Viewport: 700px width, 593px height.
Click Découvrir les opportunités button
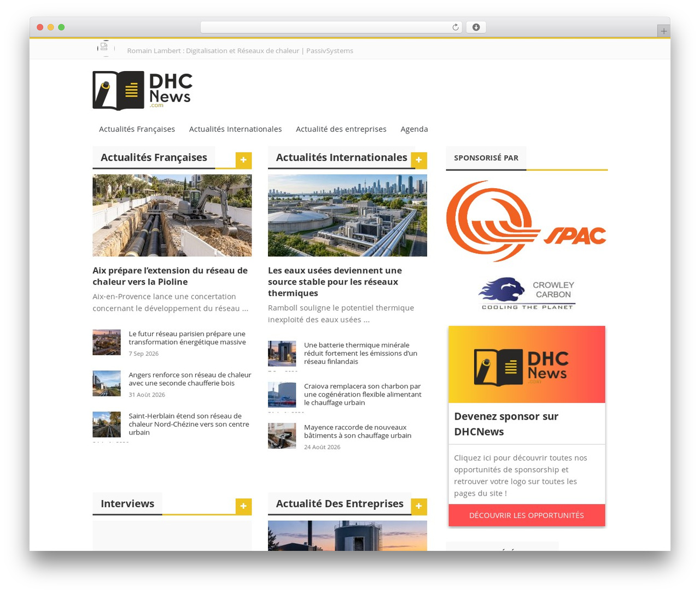[527, 515]
